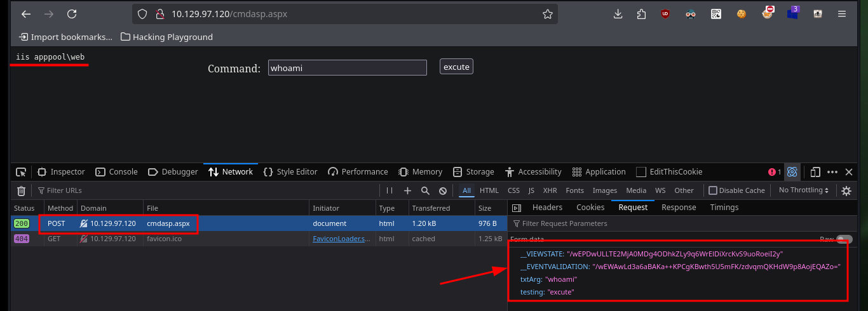Bookmark this page with the star icon

[547, 14]
